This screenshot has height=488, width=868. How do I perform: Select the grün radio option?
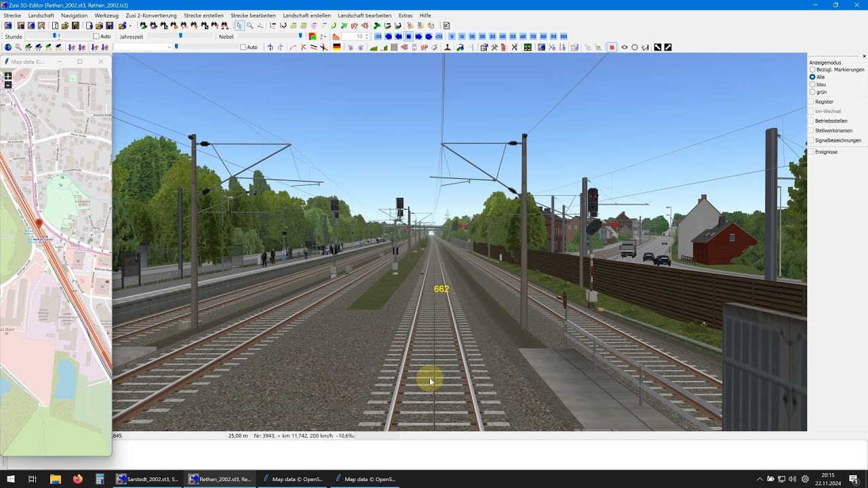coord(813,91)
